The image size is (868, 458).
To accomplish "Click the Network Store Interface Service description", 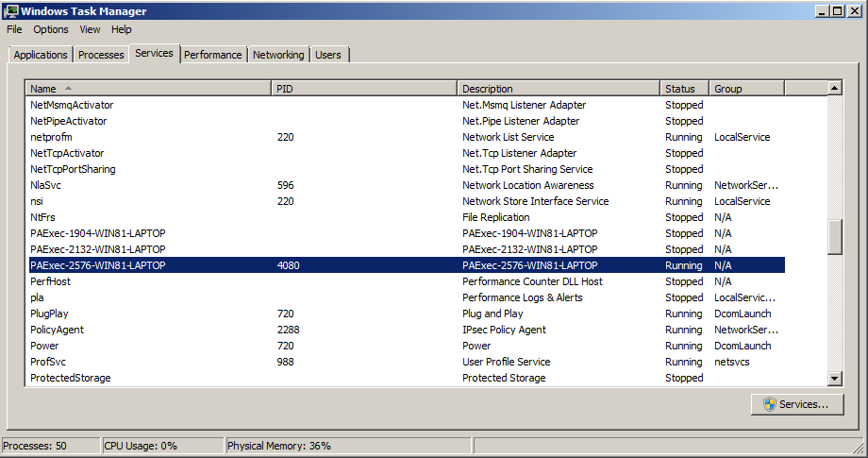I will (x=536, y=201).
